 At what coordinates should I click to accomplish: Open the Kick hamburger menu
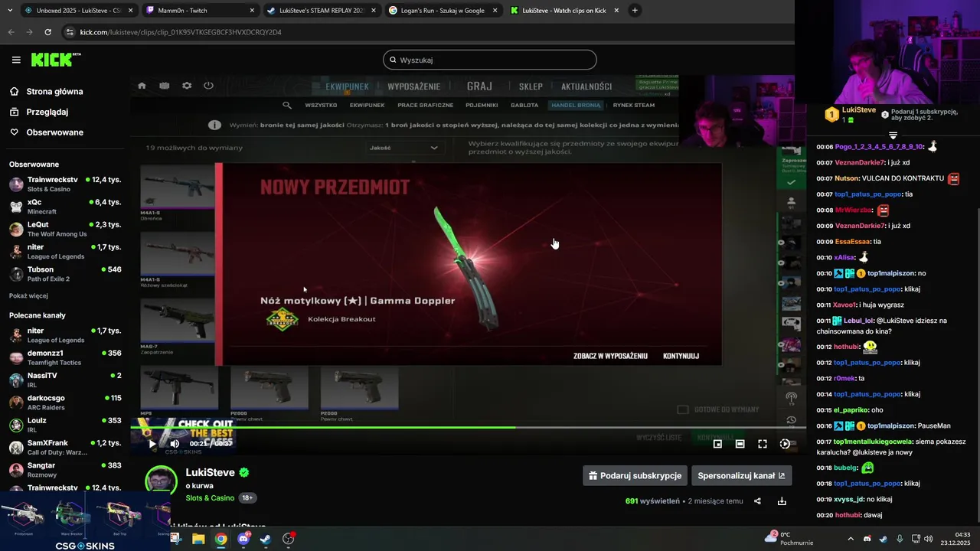coord(16,60)
